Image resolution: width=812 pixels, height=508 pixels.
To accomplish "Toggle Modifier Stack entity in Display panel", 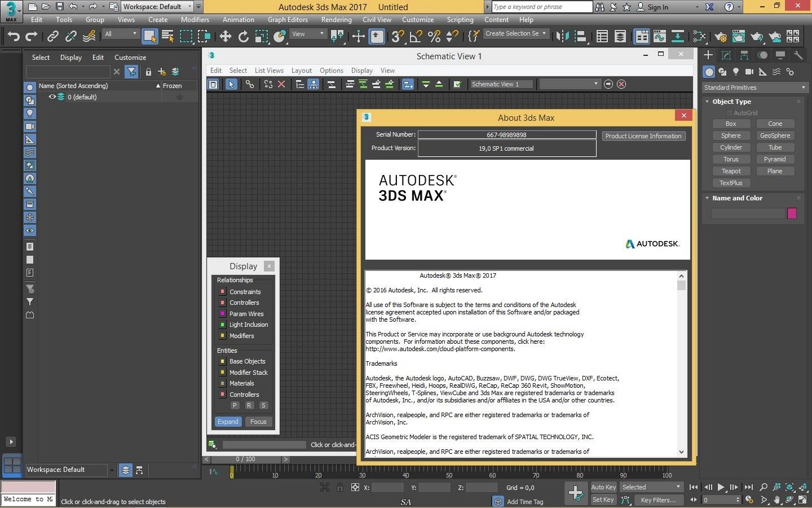I will [222, 373].
